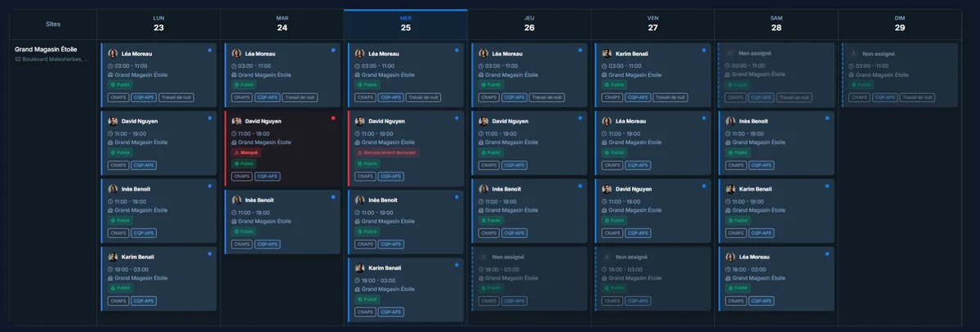Select the MER 25 day header
The height and width of the screenshot is (332, 980).
point(406,23)
